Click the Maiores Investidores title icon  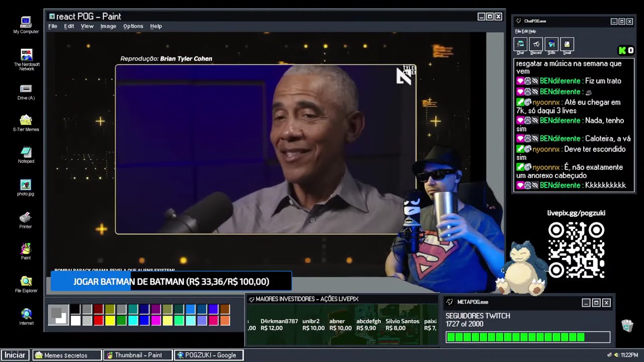point(252,299)
